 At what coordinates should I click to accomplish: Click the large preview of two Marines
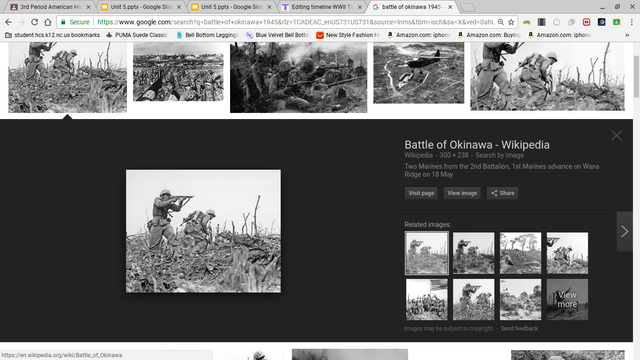coord(203,231)
